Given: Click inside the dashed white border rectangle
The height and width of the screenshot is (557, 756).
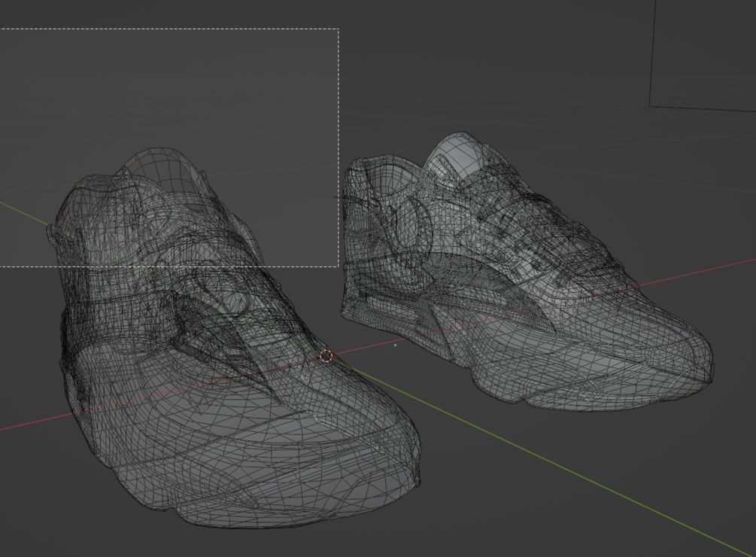Looking at the screenshot, I should click(x=169, y=96).
